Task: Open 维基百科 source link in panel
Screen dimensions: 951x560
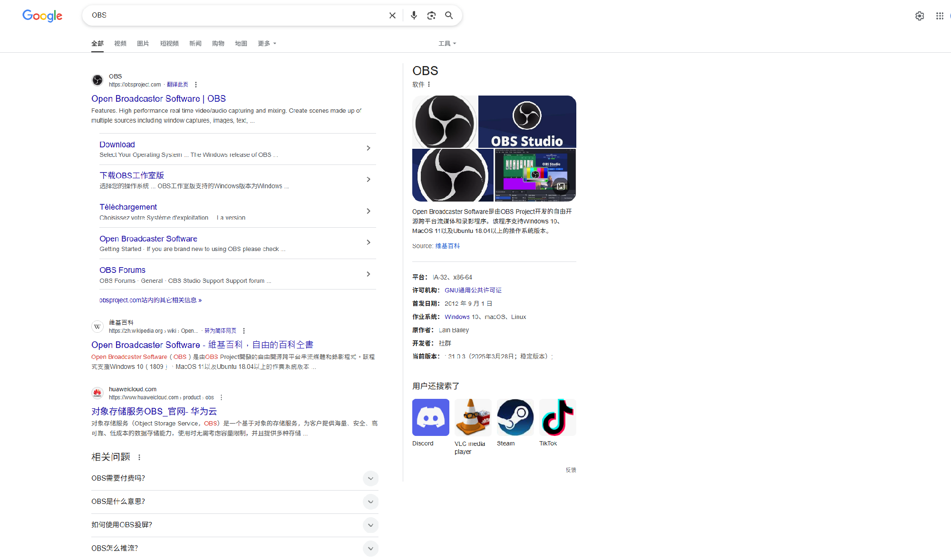Action: point(447,246)
